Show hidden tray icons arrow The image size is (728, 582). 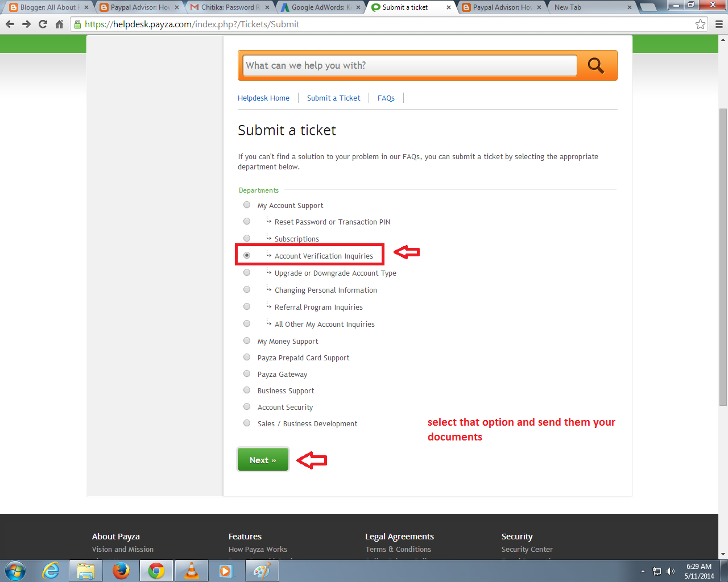643,571
